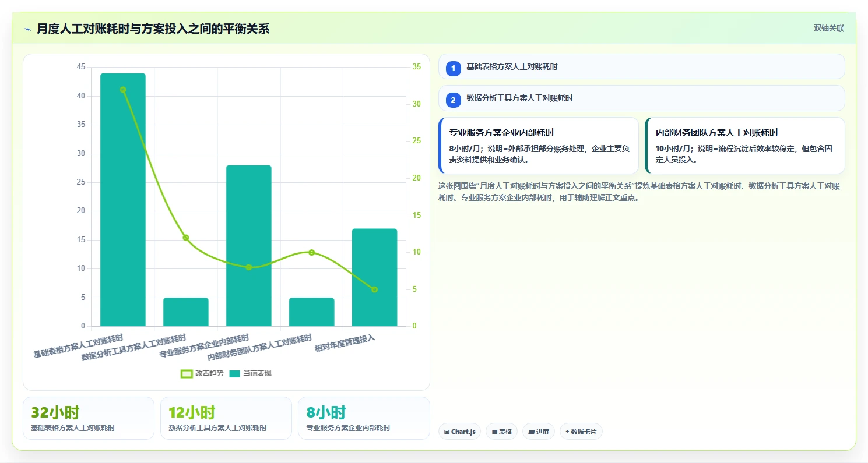The image size is (868, 463).
Task: Click the right axis value 35
Action: [x=416, y=67]
